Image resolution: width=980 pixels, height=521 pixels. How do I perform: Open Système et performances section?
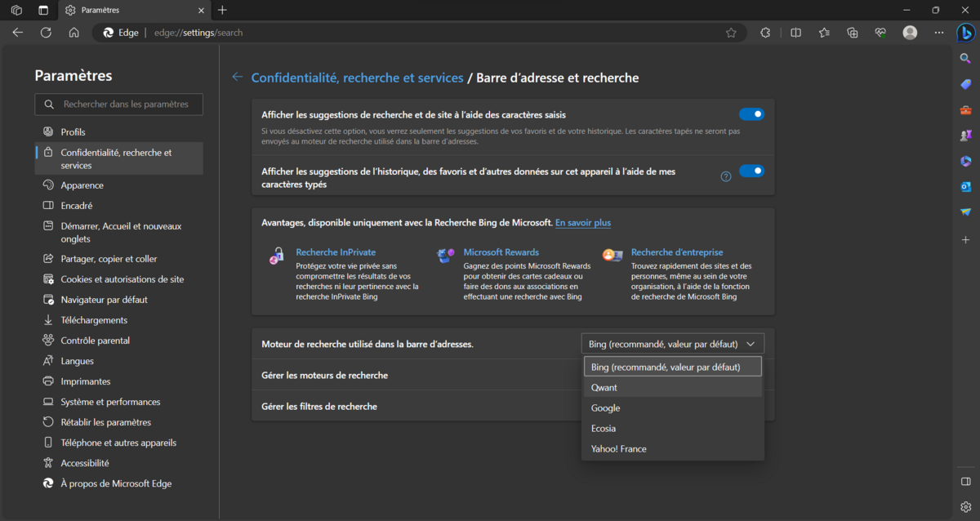coord(119,402)
